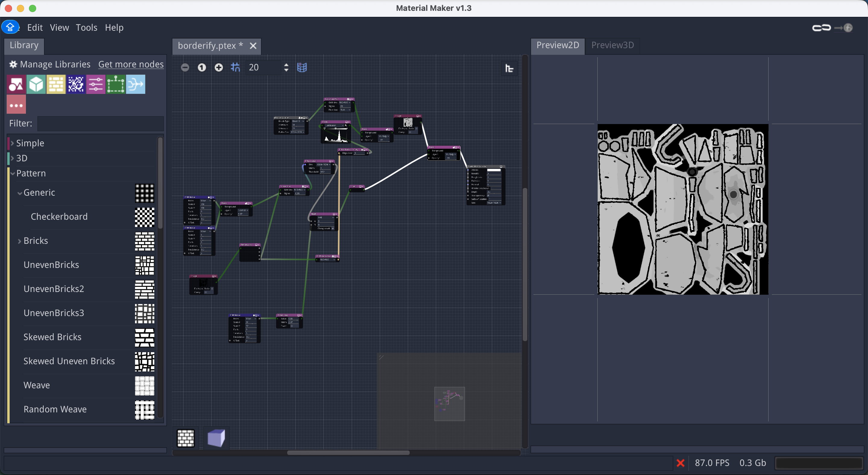Toggle the graph minimap icon
This screenshot has width=868, height=475.
tap(302, 68)
